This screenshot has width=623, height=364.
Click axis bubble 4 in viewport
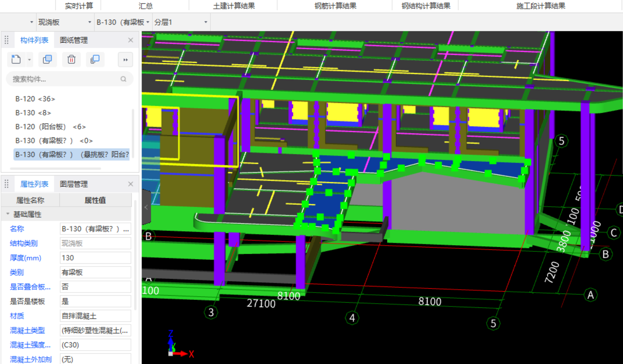[x=352, y=318]
